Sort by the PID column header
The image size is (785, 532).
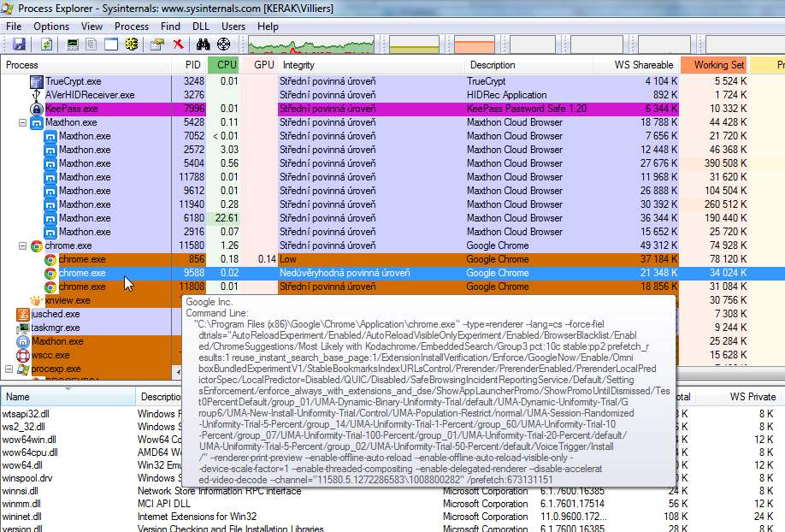pyautogui.click(x=189, y=65)
